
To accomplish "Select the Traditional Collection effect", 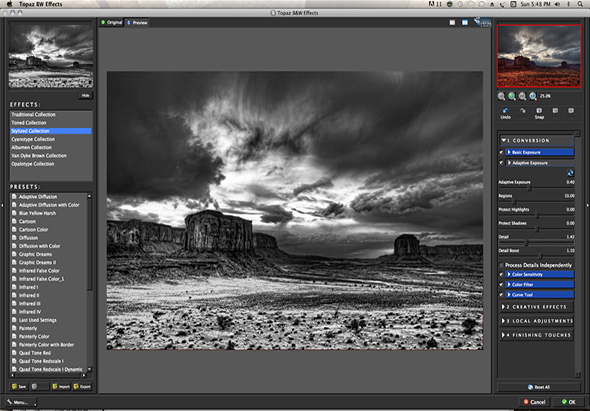I will [x=50, y=114].
